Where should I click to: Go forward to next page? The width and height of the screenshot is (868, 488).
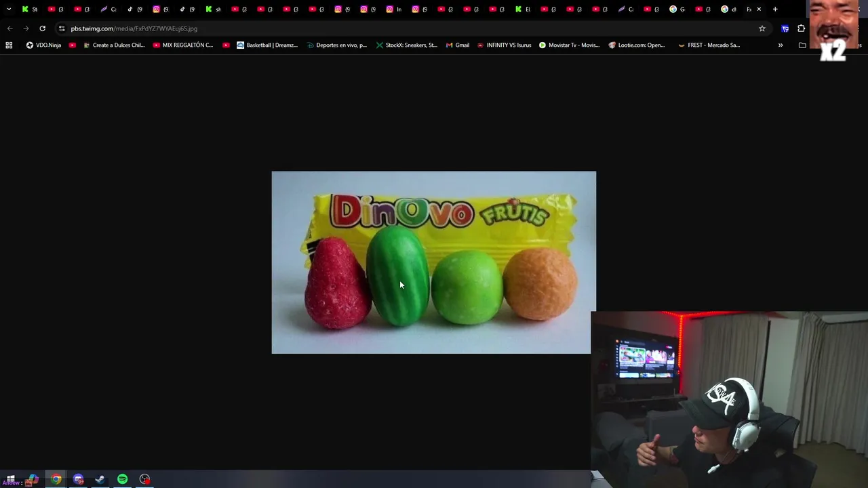[x=26, y=28]
